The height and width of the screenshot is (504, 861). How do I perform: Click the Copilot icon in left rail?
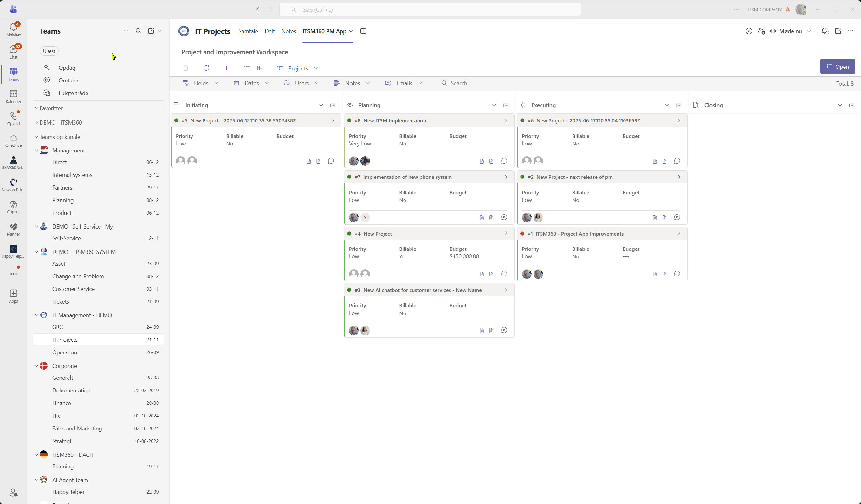pyautogui.click(x=13, y=207)
